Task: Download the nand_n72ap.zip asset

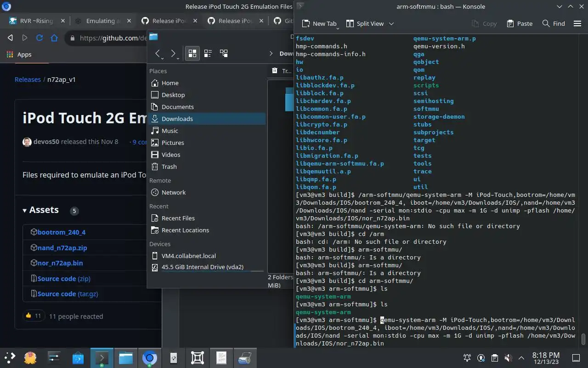Action: pos(62,248)
